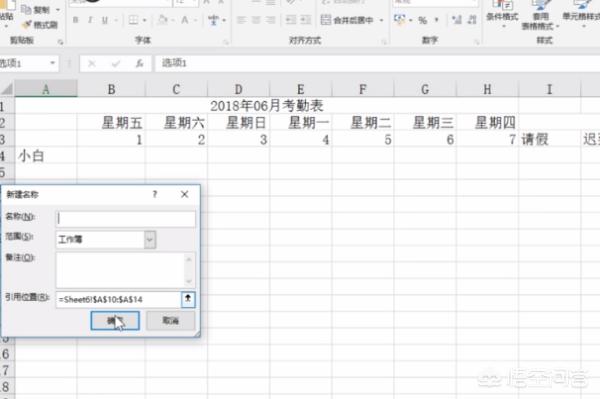Click the Help ? button in 新建名称 dialog

click(x=155, y=194)
